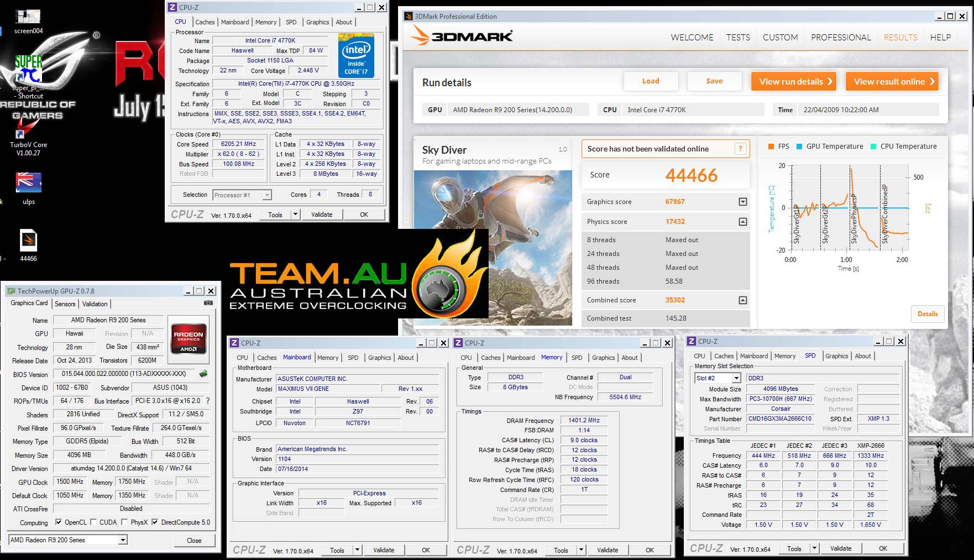Viewport: 974px width, 560px height.
Task: Click Validate in the CPU-Z CPU window
Action: point(322,214)
